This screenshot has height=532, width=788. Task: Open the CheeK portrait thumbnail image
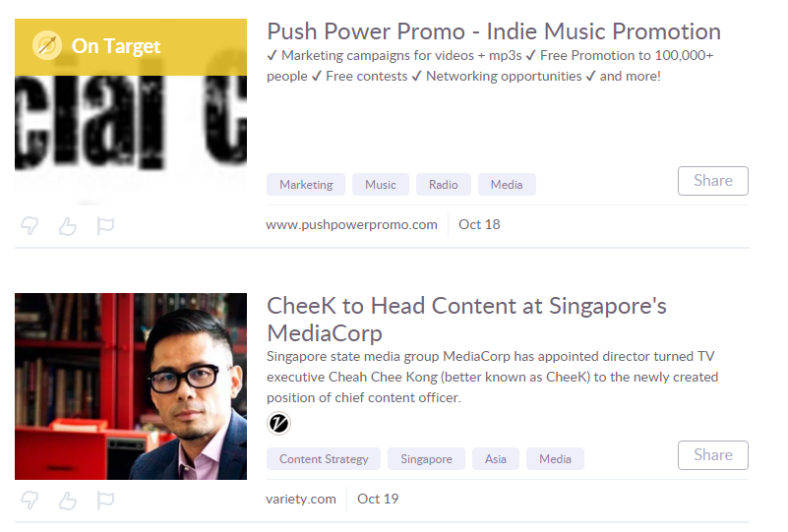(x=131, y=386)
